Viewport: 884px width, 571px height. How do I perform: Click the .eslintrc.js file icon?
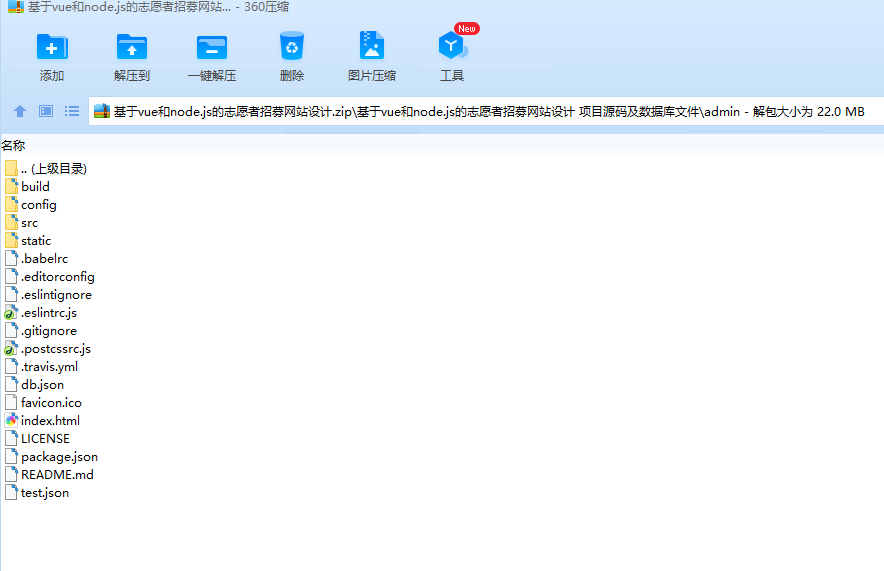(11, 313)
